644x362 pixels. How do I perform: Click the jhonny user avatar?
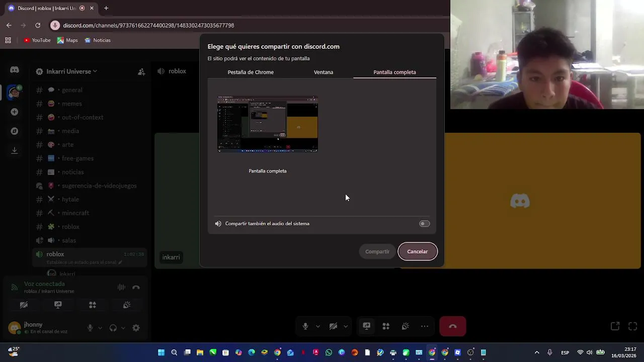pos(15,328)
